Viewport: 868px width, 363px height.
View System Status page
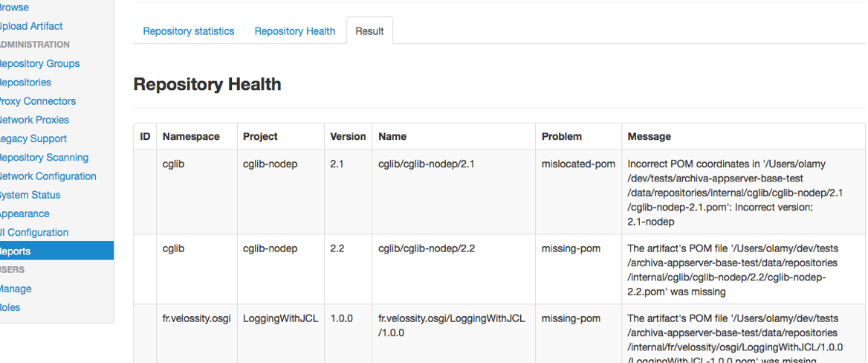30,195
